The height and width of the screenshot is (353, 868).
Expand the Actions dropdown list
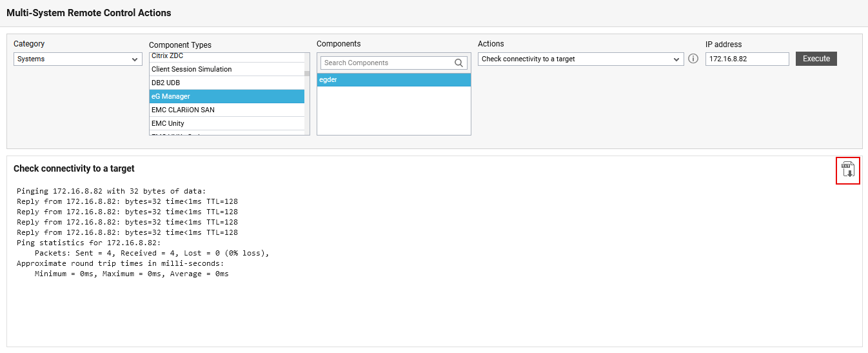pos(580,59)
